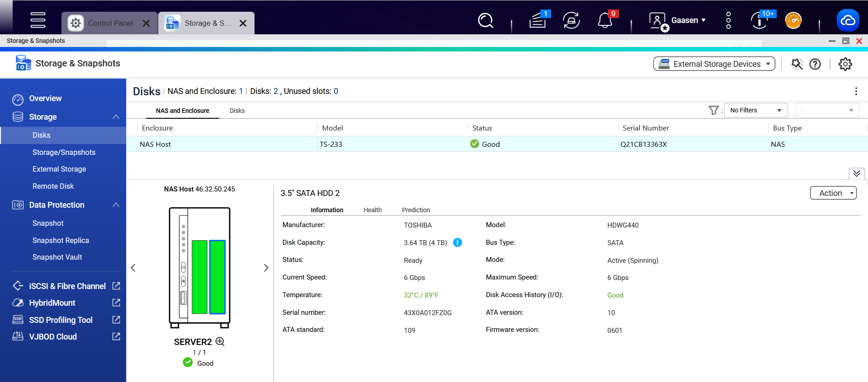
Task: Open the dashboard gauge icon
Action: pos(793,20)
